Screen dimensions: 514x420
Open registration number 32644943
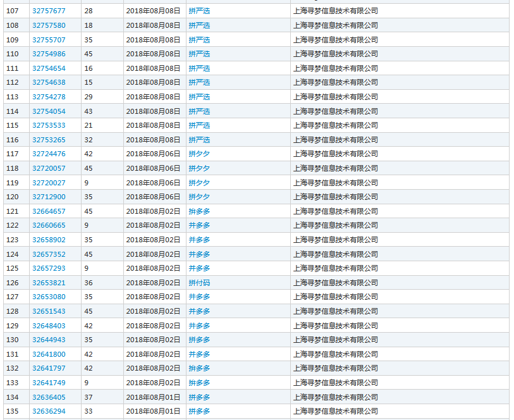49,340
